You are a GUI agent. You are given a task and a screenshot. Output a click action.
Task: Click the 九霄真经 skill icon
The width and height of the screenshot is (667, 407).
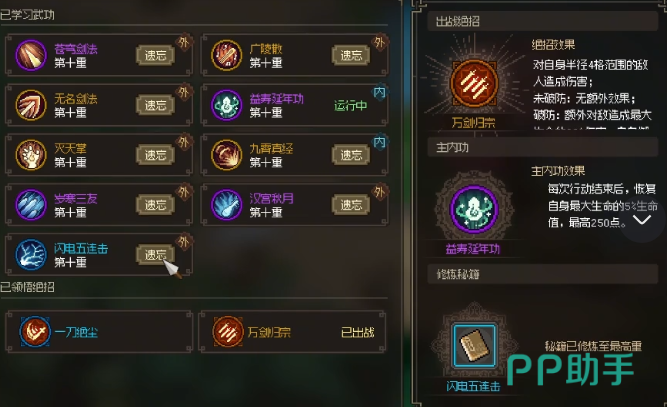(226, 155)
